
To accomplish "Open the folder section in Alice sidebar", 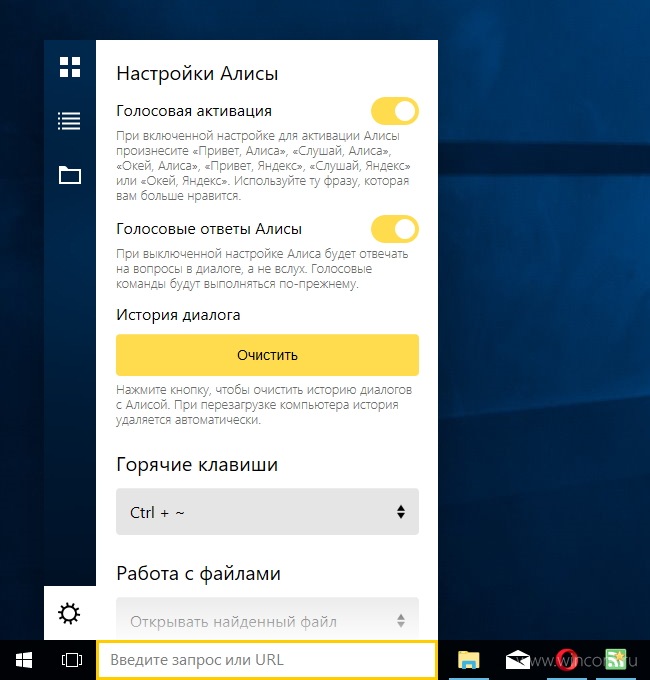I will 70,175.
